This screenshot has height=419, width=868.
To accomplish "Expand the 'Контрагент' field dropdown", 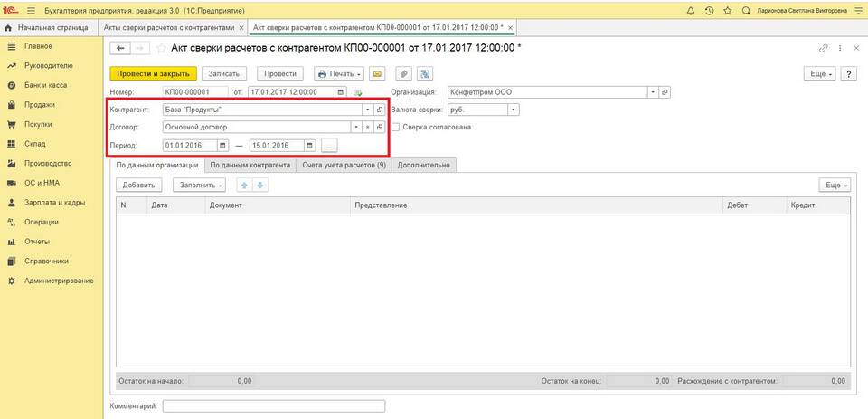I will click(x=367, y=110).
